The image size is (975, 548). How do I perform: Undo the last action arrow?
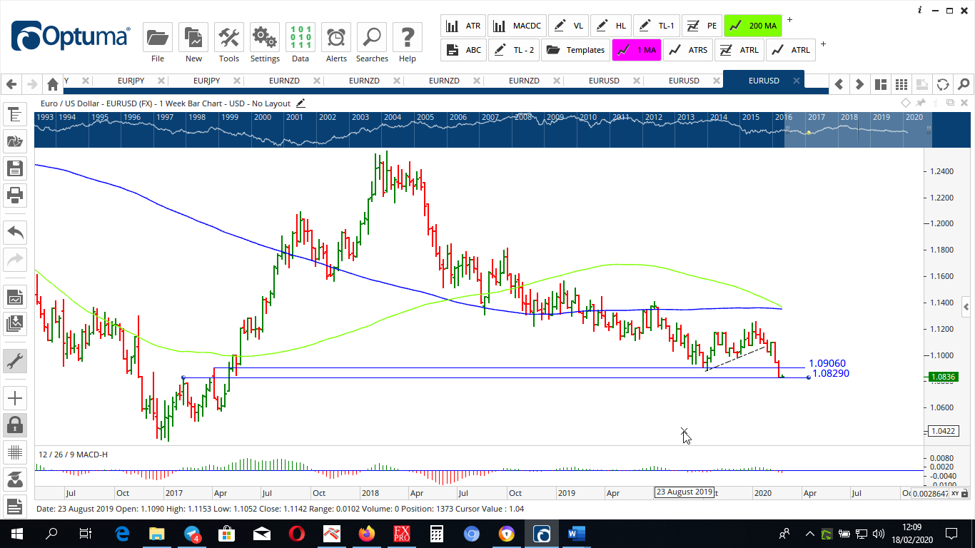[15, 233]
